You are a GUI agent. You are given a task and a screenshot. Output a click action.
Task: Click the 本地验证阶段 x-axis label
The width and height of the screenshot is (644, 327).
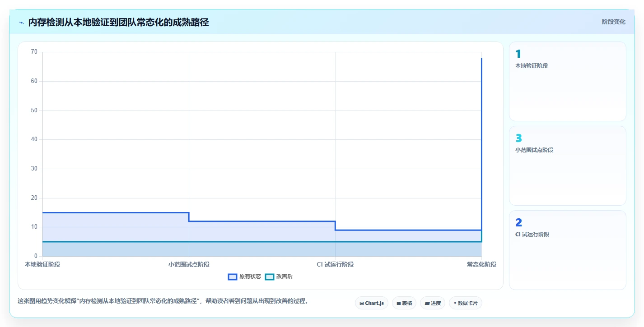click(42, 264)
